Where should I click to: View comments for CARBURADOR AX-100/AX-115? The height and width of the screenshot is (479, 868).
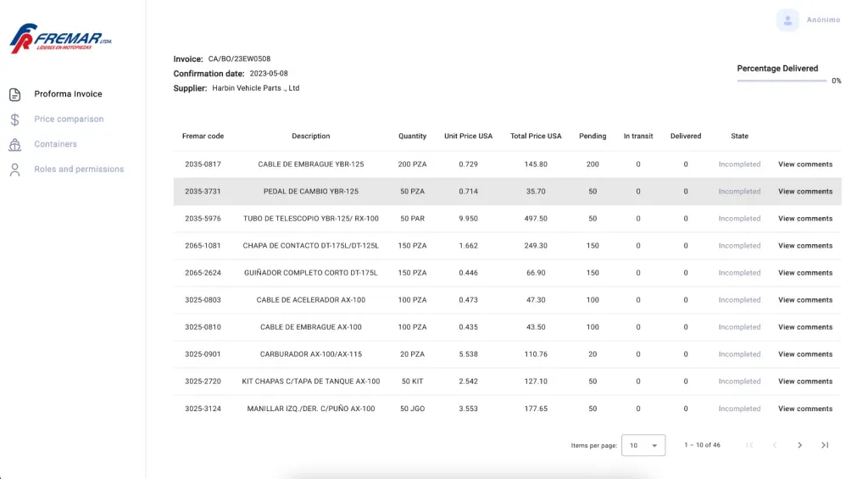click(805, 354)
